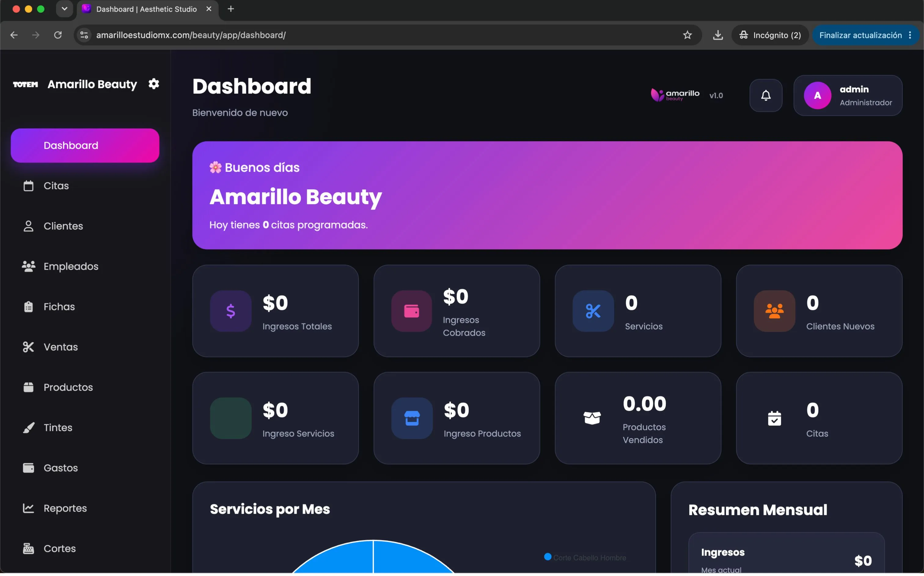Open the browser downloads icon
This screenshot has width=924, height=576.
[717, 35]
